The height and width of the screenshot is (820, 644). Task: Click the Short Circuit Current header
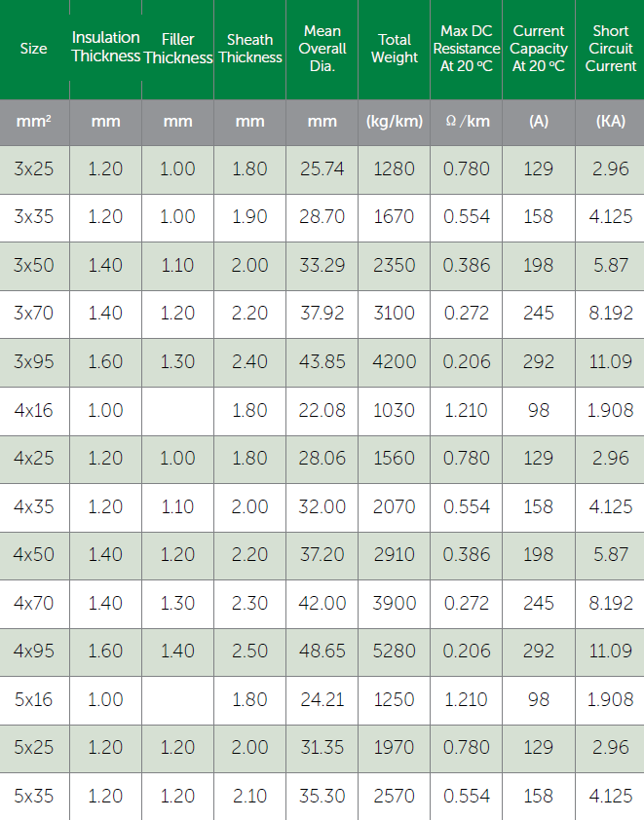610,49
